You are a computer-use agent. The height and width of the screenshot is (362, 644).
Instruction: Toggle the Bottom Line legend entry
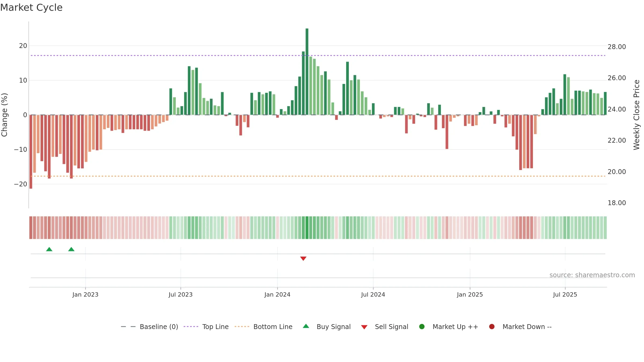coord(263,327)
